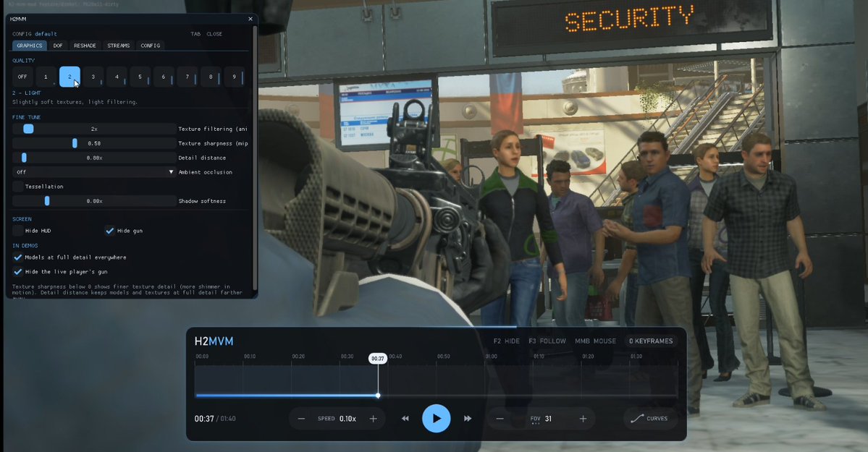
Task: Select quality preset 5
Action: tap(140, 77)
